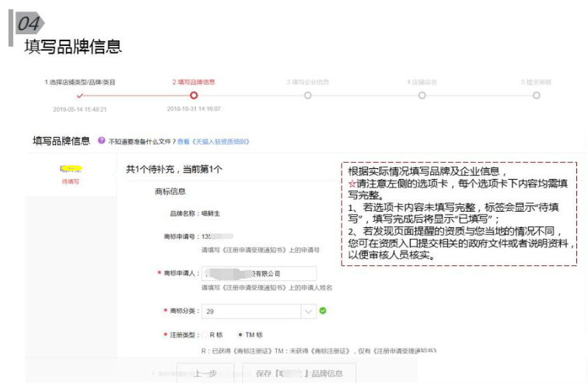Go to step 3.填写企业信息
This screenshot has width=588, height=386.
308,82
